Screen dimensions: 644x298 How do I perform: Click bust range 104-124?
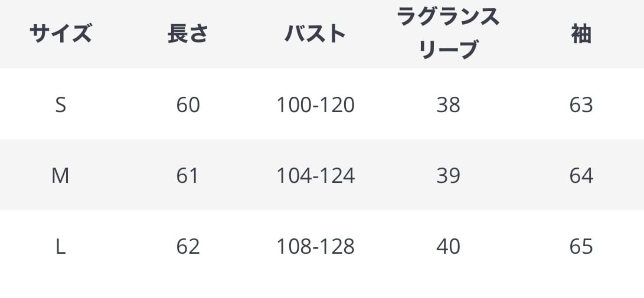(x=315, y=175)
